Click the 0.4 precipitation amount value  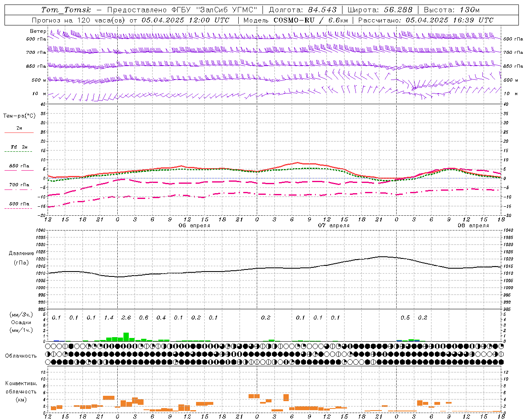[161, 318]
